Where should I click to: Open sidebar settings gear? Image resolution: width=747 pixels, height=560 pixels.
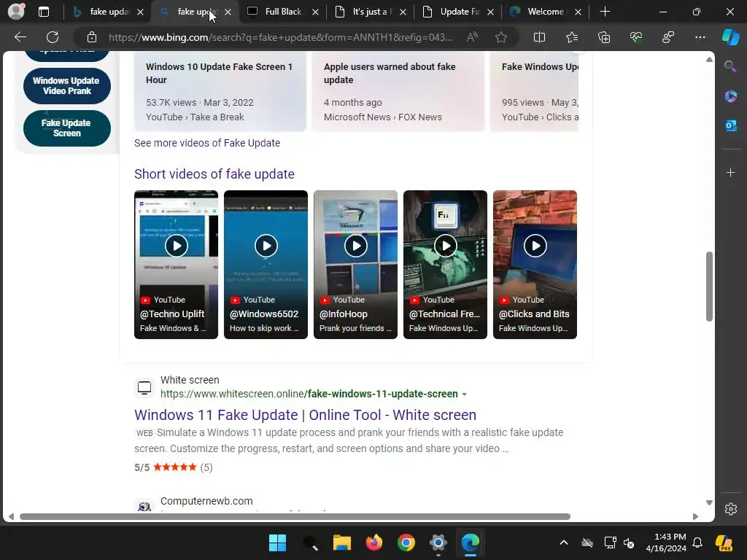[x=731, y=508]
